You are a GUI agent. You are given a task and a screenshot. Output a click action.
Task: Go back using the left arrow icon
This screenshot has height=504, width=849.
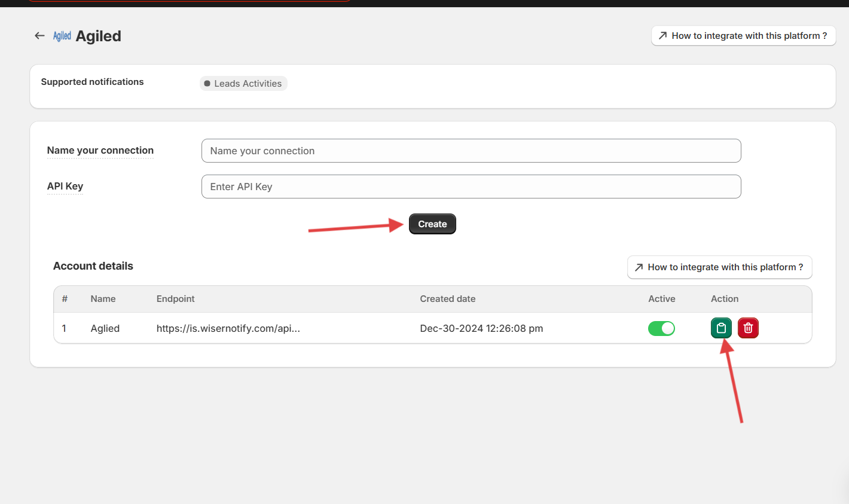39,36
